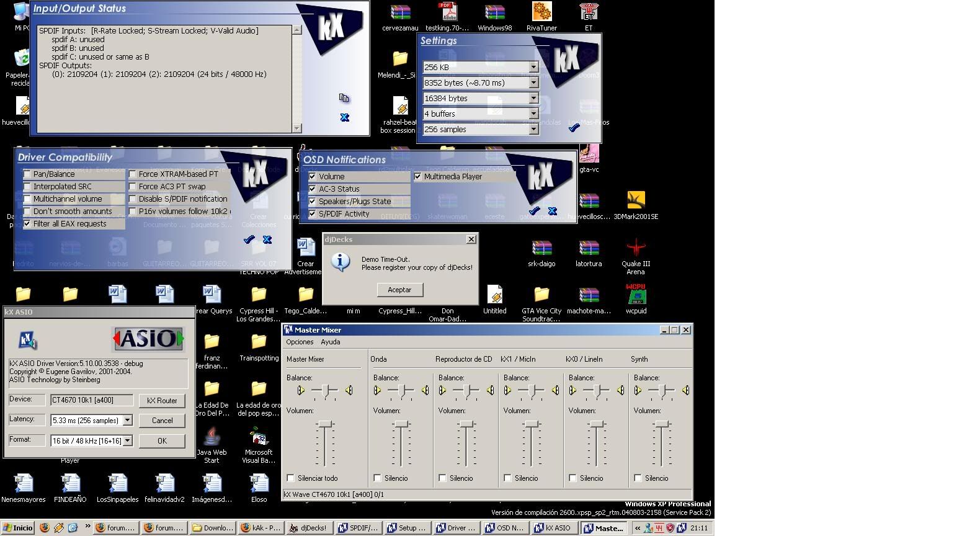The image size is (980, 536).
Task: Uncheck the Multimedia Player notification
Action: (418, 177)
